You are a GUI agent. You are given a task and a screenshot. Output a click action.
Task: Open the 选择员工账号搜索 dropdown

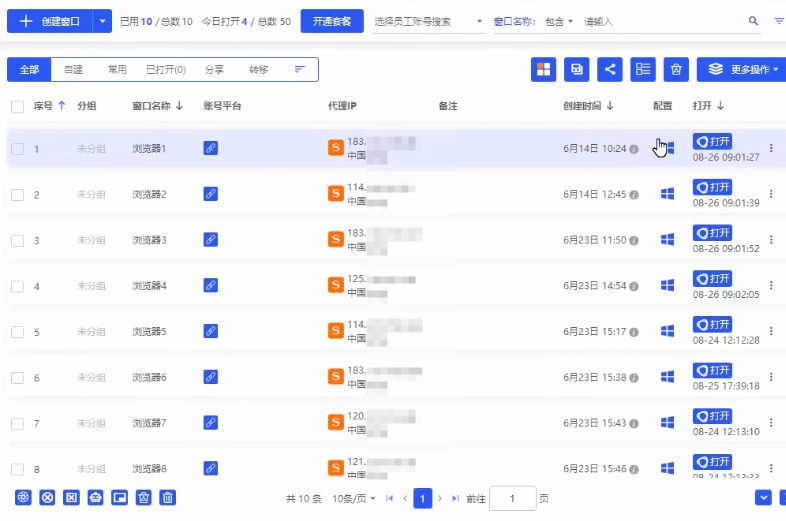tap(427, 21)
